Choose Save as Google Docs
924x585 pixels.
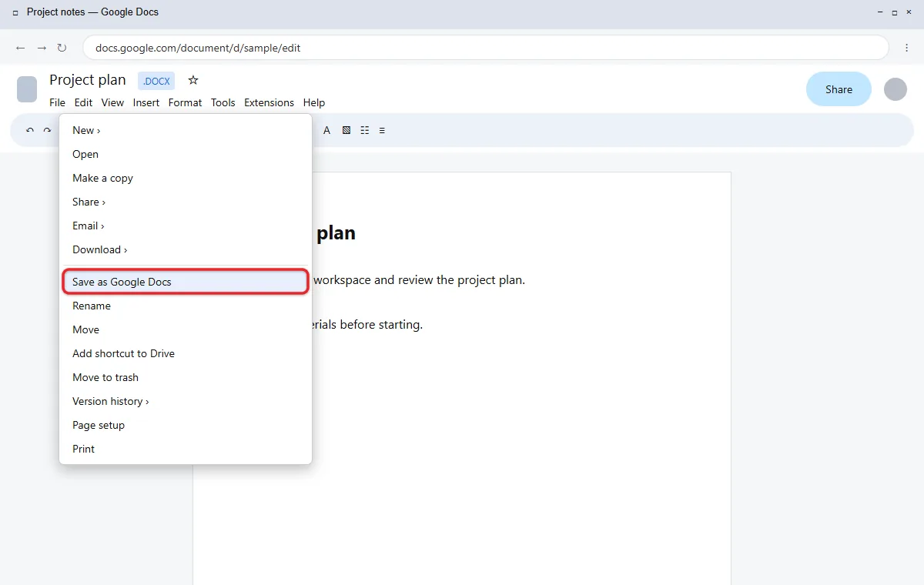click(x=186, y=282)
